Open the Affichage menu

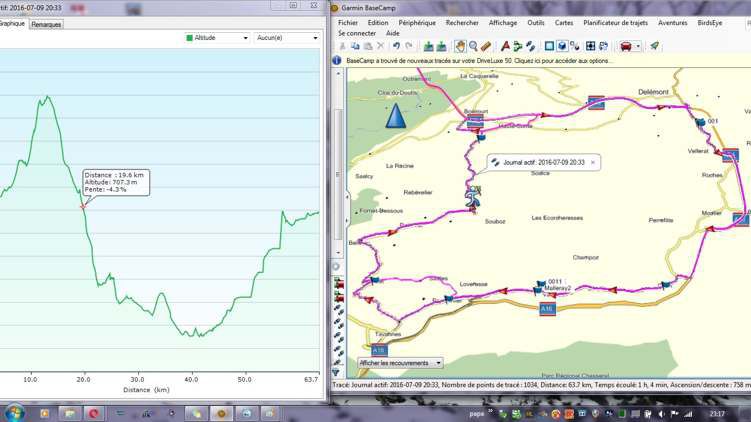tap(503, 23)
